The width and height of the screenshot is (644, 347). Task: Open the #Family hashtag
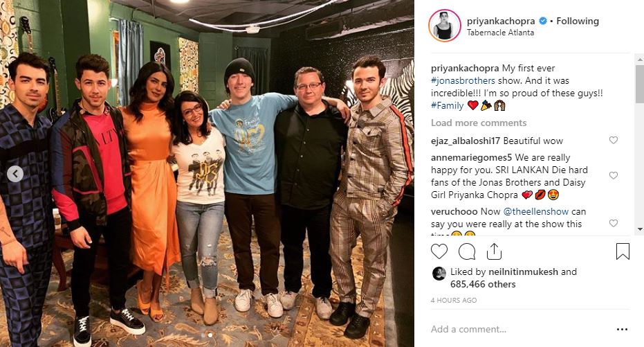pos(447,106)
